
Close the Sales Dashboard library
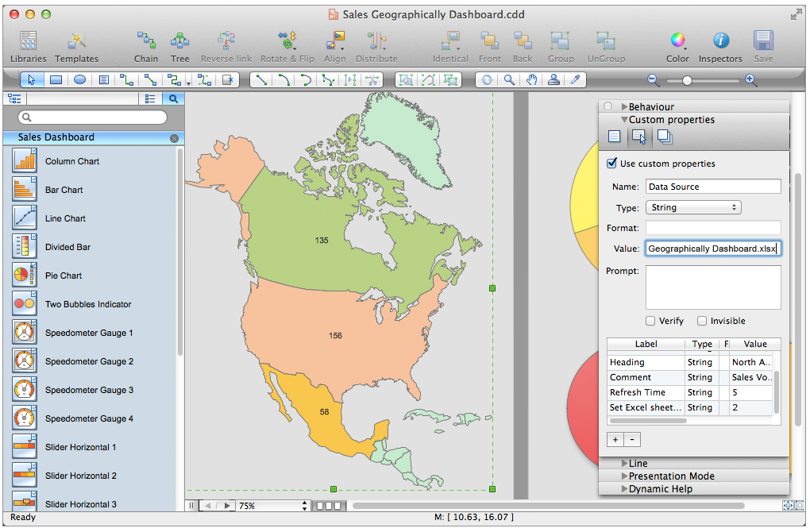pos(174,138)
